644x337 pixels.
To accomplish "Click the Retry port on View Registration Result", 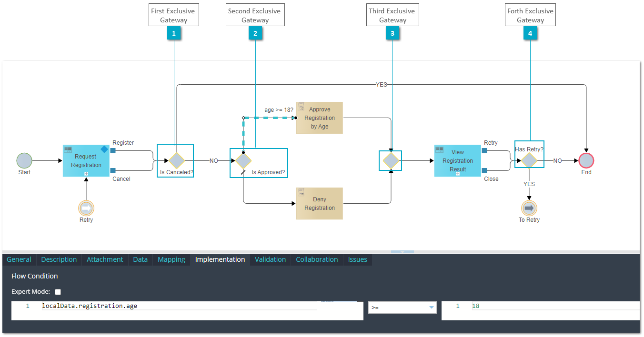I will (484, 151).
